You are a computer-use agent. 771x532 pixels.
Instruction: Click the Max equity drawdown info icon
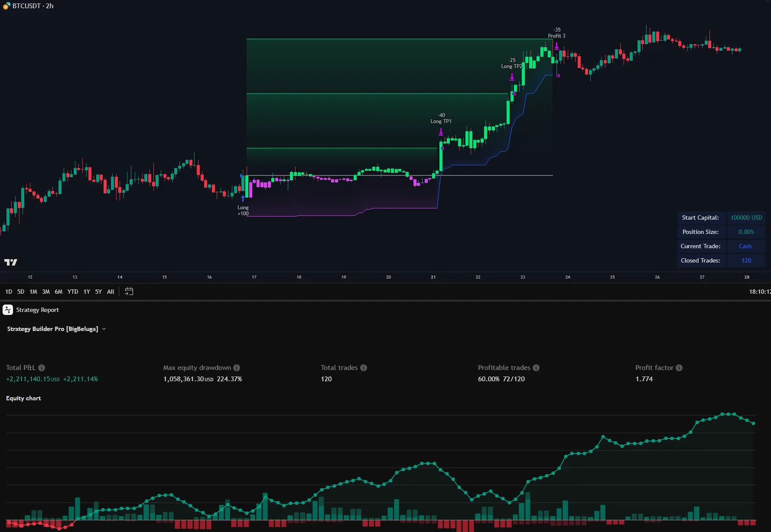point(237,368)
